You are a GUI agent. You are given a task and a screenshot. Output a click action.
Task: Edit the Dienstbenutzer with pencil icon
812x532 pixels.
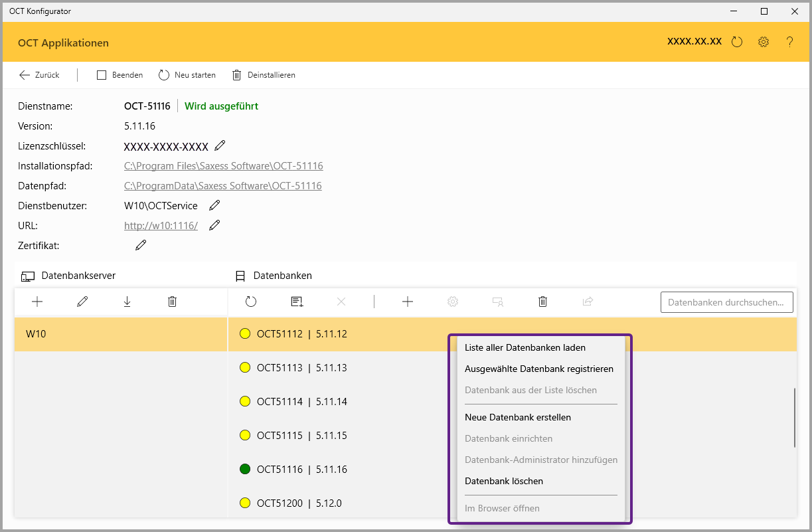(x=214, y=206)
